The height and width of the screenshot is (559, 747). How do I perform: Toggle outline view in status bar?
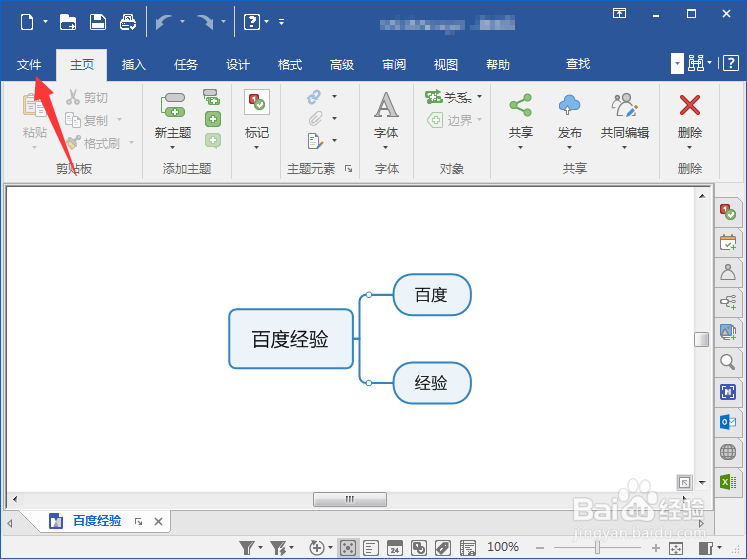pyautogui.click(x=371, y=548)
